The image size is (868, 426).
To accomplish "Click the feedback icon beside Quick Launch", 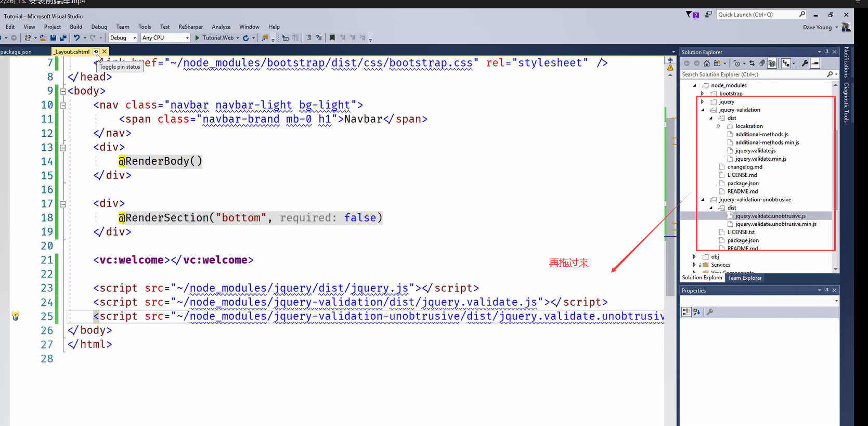I will (x=708, y=15).
